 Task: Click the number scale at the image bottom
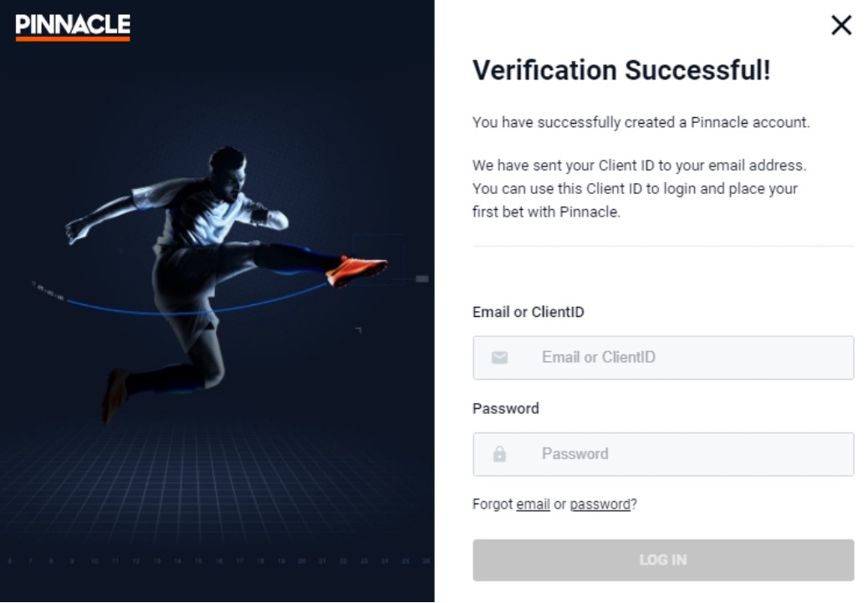tap(217, 561)
